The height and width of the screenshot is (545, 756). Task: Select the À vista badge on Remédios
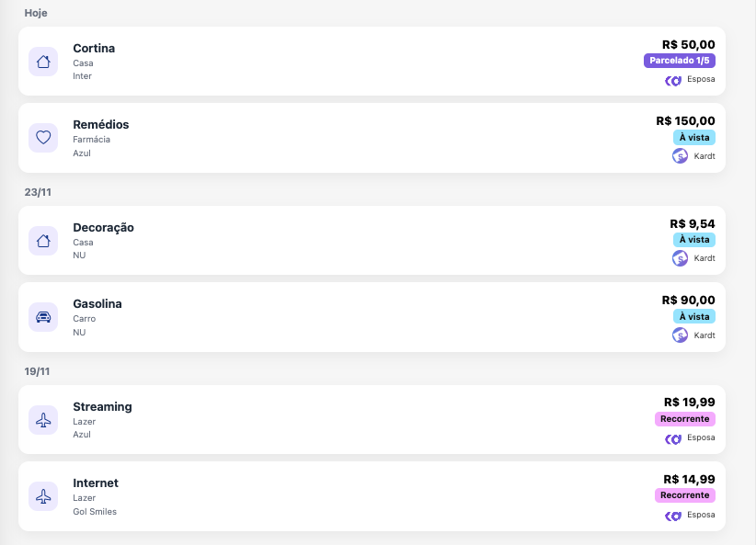693,137
